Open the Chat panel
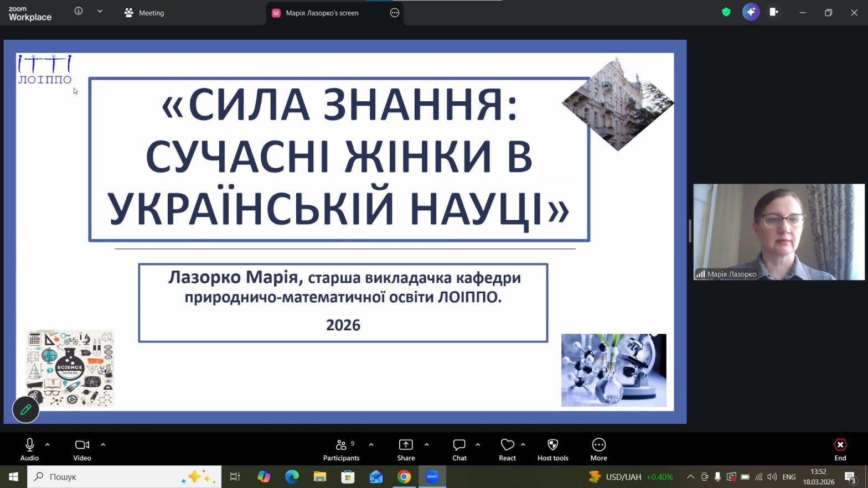The image size is (868, 488). [x=459, y=449]
